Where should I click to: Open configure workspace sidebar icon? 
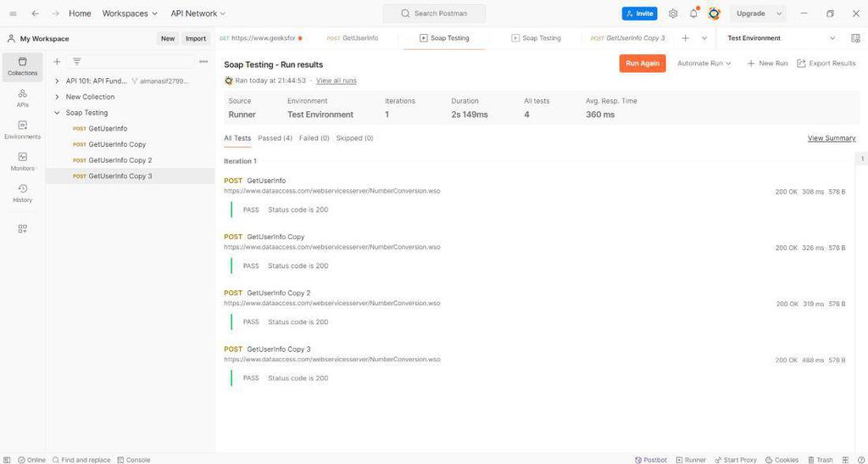[23, 229]
